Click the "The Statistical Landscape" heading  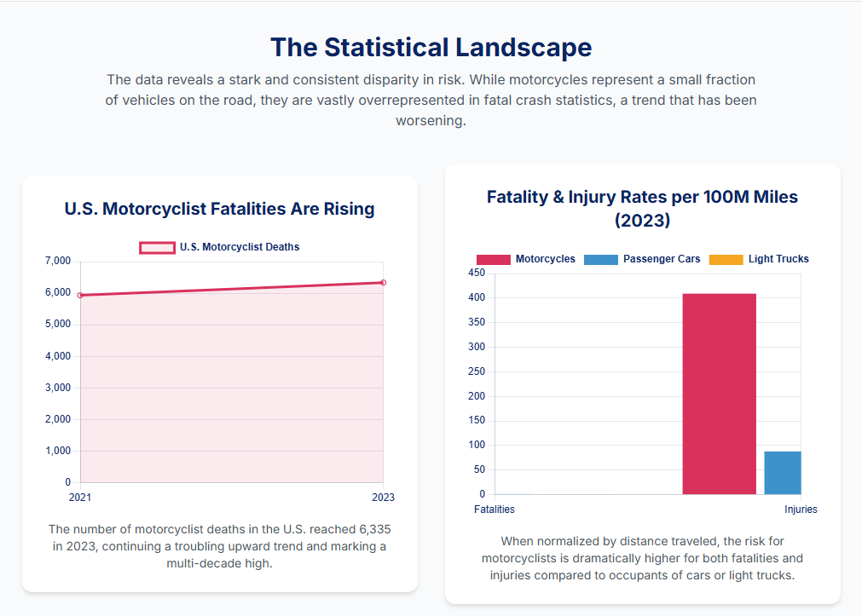pos(431,47)
